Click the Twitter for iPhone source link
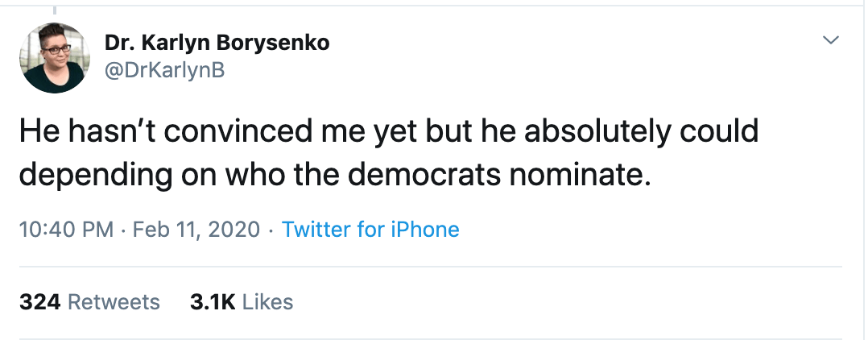The image size is (868, 340). tap(370, 230)
